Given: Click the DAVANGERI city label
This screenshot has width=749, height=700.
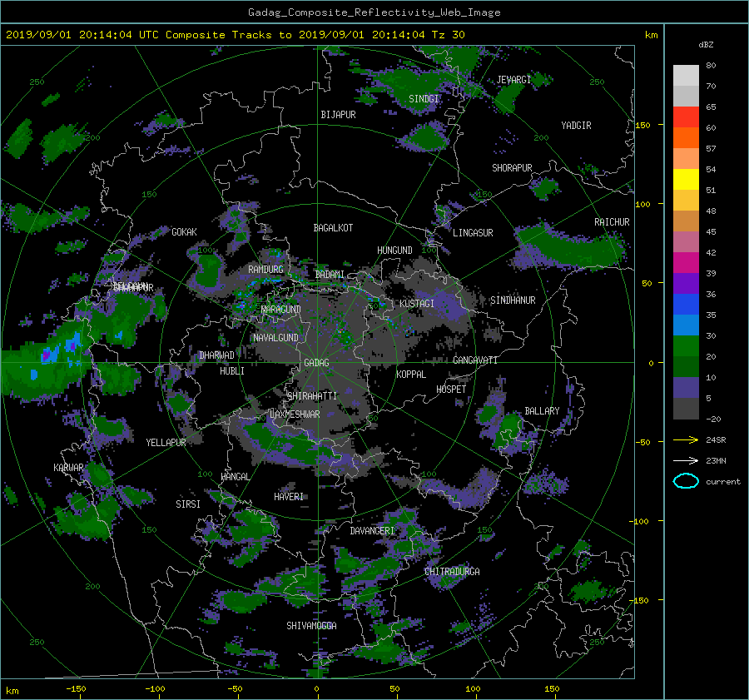Looking at the screenshot, I should pos(372,531).
